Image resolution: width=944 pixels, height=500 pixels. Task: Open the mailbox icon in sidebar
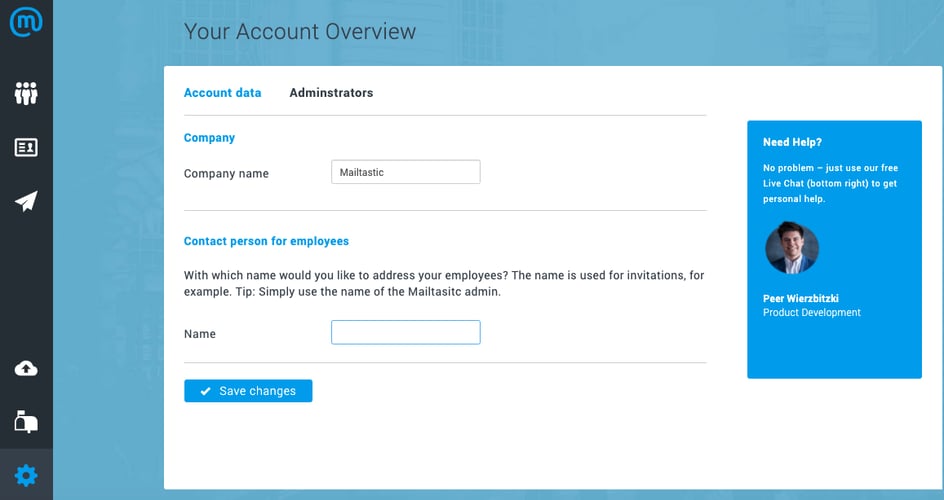pos(26,422)
